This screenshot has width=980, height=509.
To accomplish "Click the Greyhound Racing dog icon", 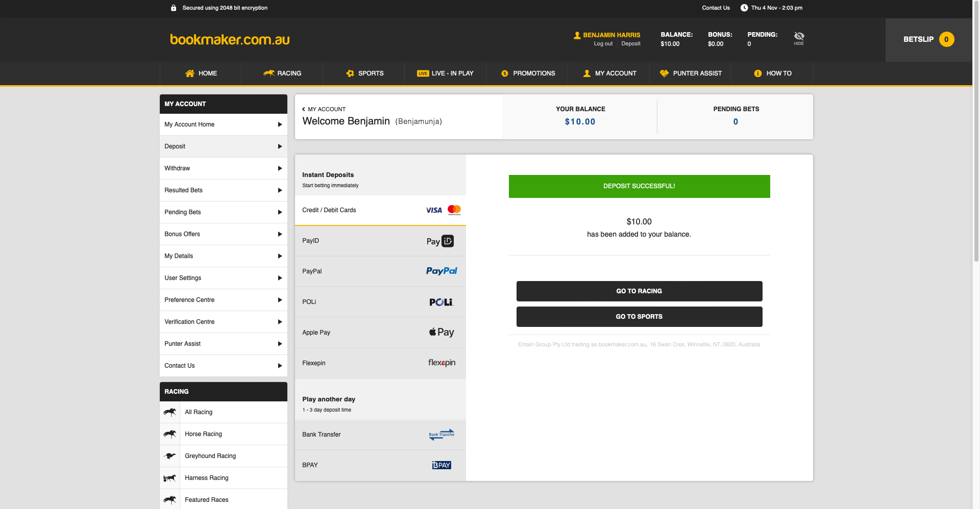I will click(x=169, y=456).
